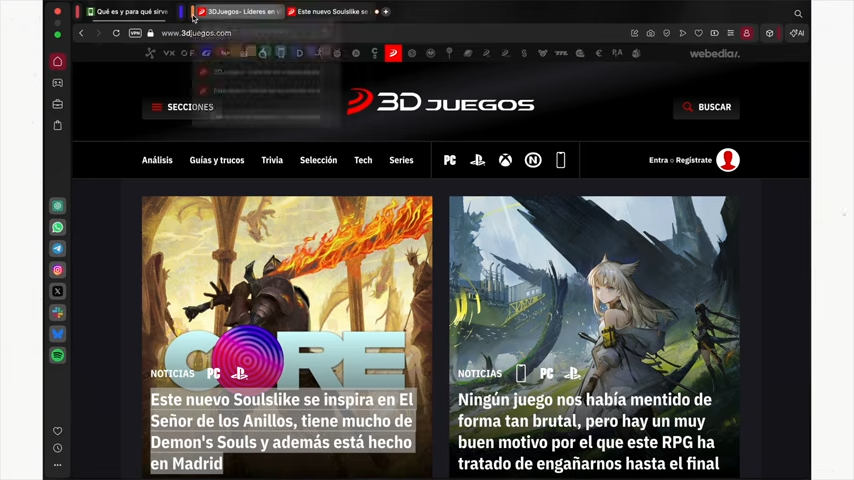Select highlighted red 3DJuegos icon in network bar
The height and width of the screenshot is (480, 854).
[x=393, y=53]
